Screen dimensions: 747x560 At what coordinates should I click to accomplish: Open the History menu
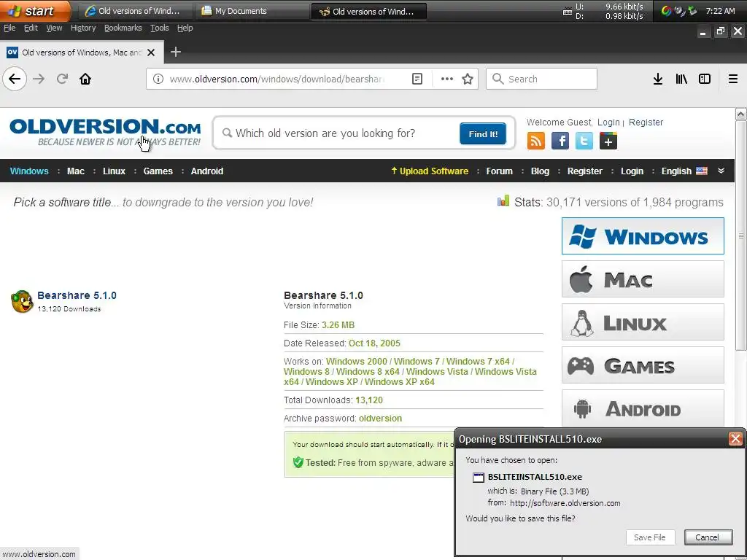pyautogui.click(x=83, y=28)
